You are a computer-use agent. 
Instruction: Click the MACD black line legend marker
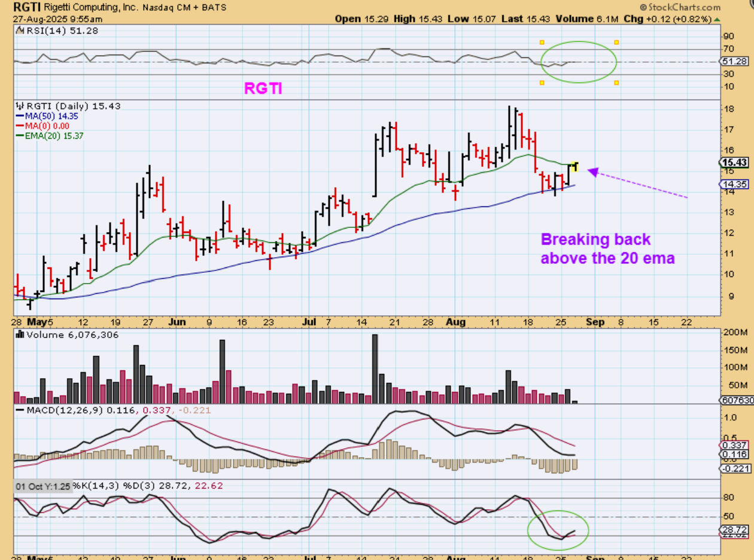(19, 410)
